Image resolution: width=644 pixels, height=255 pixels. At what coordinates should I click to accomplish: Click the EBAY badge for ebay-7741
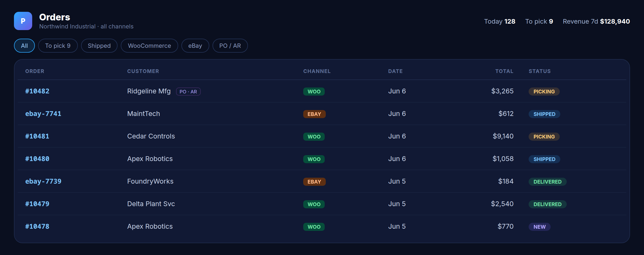314,114
